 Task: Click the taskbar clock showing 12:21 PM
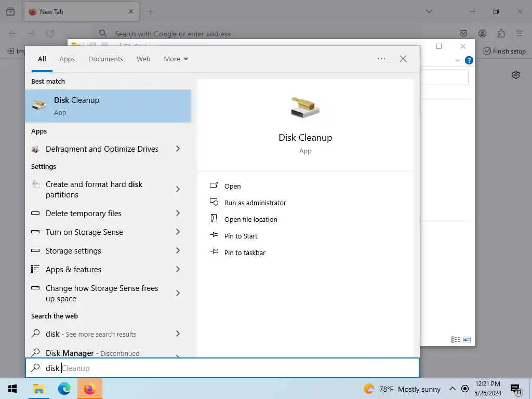[x=487, y=389]
